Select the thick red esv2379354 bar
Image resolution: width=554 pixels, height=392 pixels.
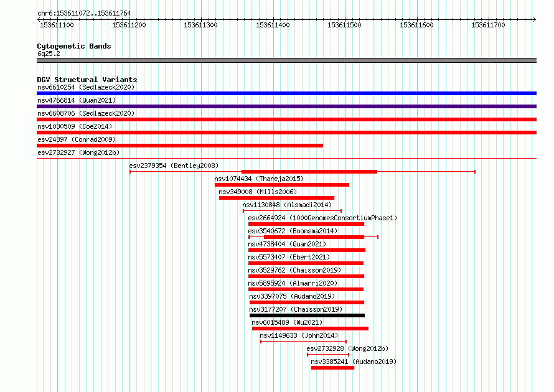click(x=309, y=172)
